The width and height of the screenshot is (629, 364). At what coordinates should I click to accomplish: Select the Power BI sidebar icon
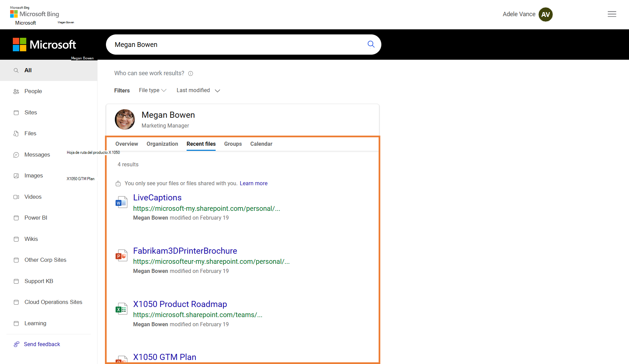tap(16, 218)
